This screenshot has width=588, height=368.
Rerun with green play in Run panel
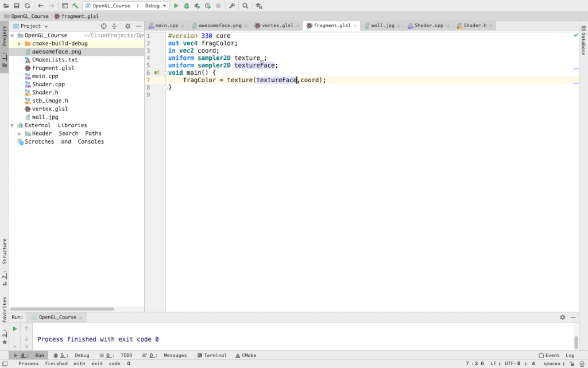[x=14, y=328]
